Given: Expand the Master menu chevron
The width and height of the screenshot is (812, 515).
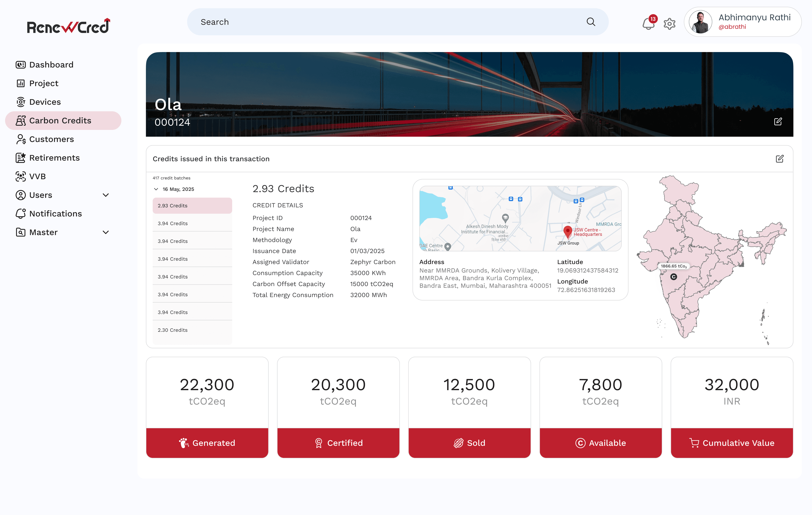Looking at the screenshot, I should click(106, 232).
